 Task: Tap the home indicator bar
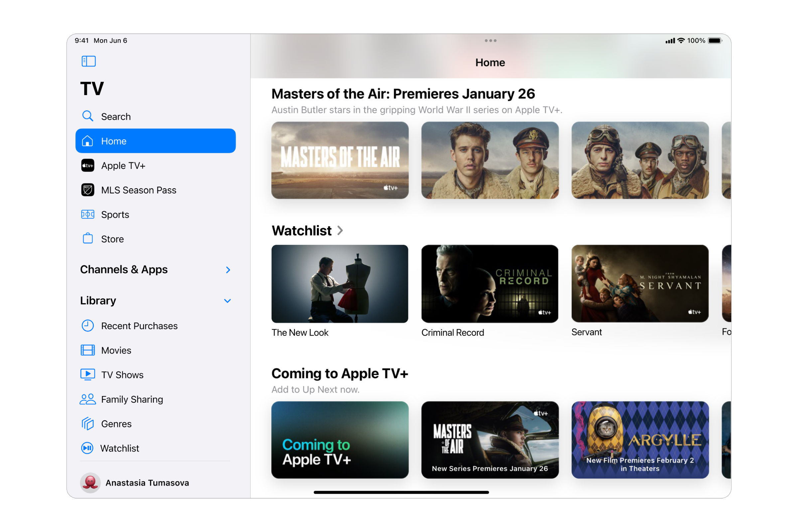pyautogui.click(x=401, y=492)
